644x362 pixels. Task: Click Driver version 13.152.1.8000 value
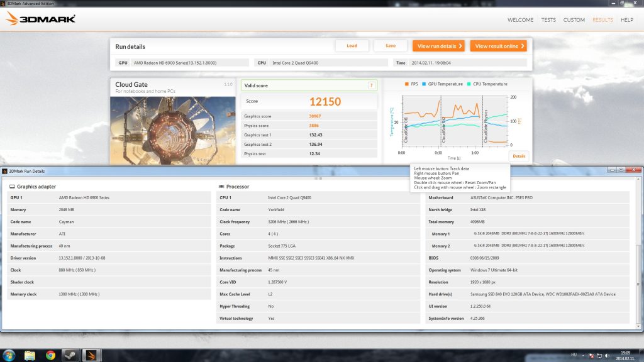82,258
